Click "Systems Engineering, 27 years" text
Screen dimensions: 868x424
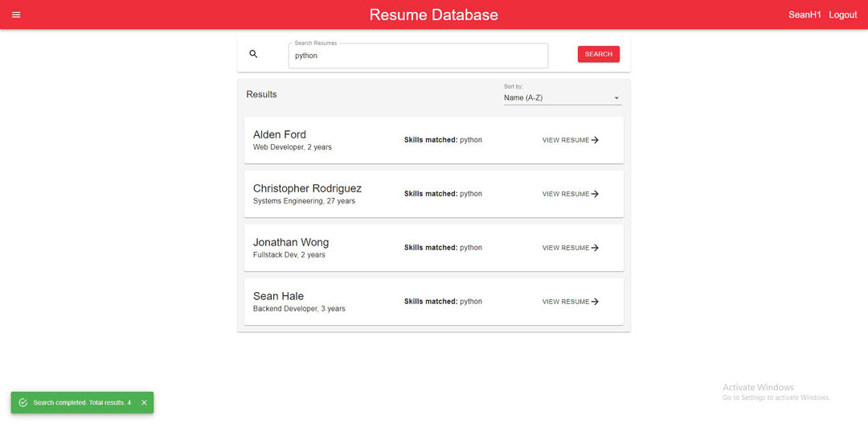304,201
